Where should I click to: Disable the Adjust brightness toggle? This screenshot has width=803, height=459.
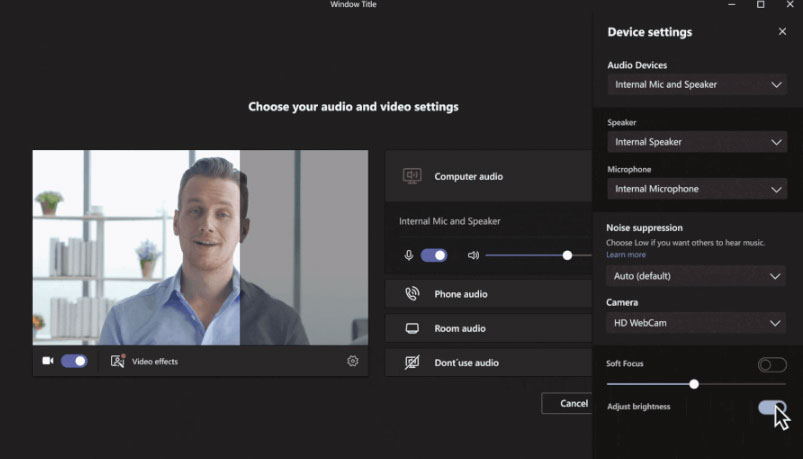771,407
